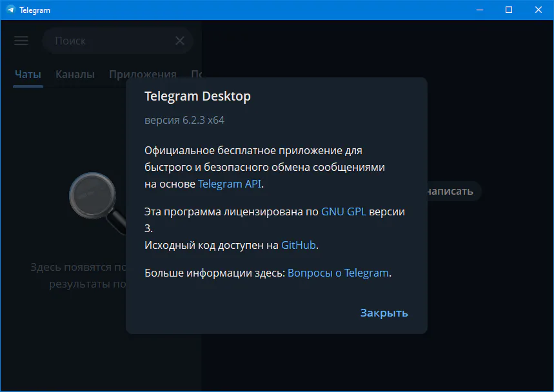
Task: Clear the search field with X icon
Action: [x=180, y=41]
